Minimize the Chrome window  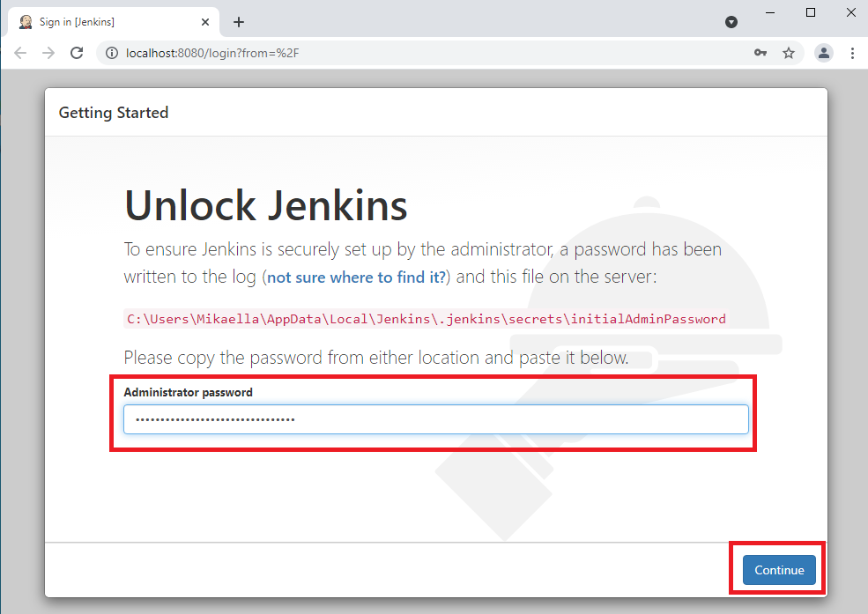coord(770,12)
